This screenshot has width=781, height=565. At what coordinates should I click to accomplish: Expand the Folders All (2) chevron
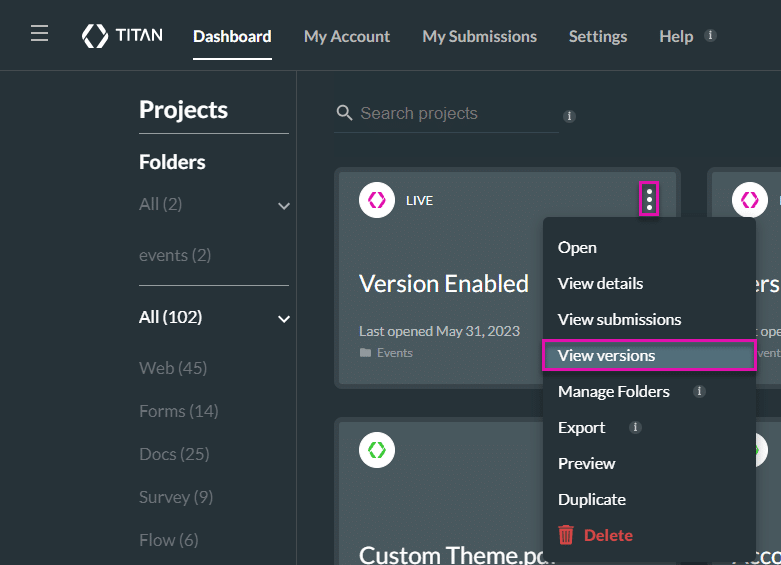click(x=284, y=205)
